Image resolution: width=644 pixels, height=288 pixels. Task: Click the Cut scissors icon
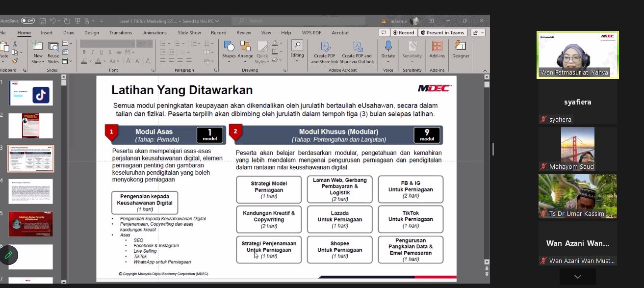point(15,44)
